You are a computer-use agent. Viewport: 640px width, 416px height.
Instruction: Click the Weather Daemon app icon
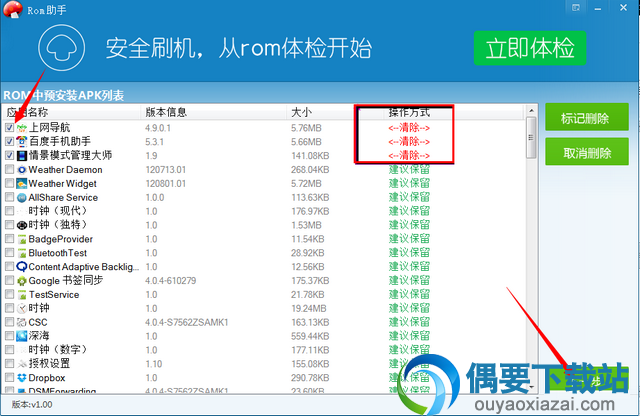[x=22, y=169]
